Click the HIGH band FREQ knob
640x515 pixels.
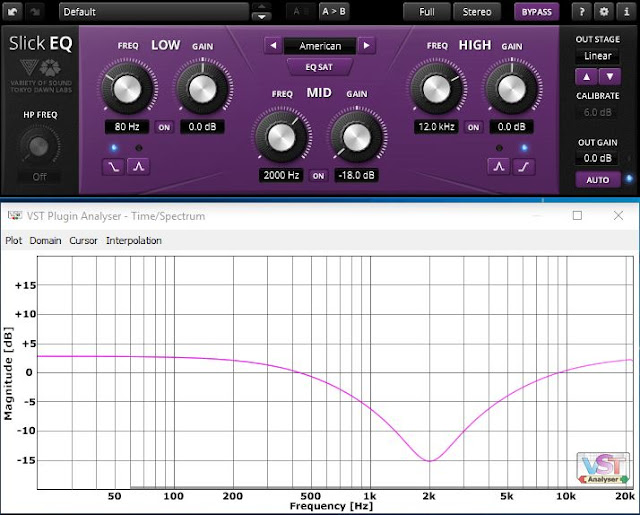pyautogui.click(x=436, y=89)
